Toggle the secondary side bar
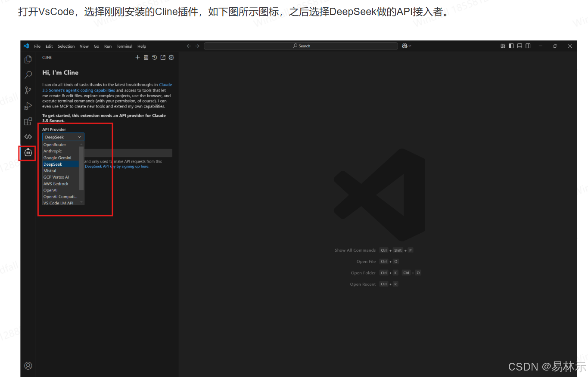Screen dimensions: 588x377 click(x=528, y=46)
